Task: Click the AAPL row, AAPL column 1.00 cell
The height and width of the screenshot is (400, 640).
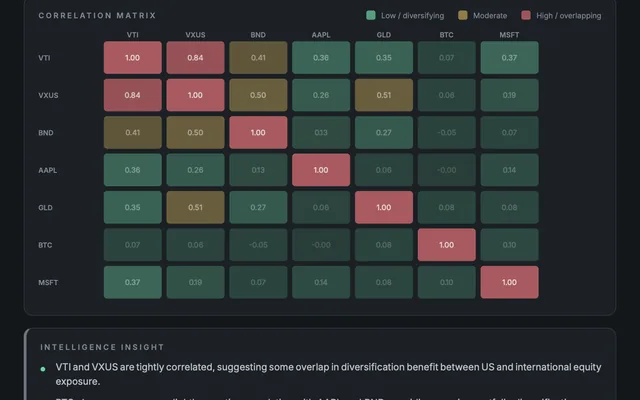Action: coord(321,170)
